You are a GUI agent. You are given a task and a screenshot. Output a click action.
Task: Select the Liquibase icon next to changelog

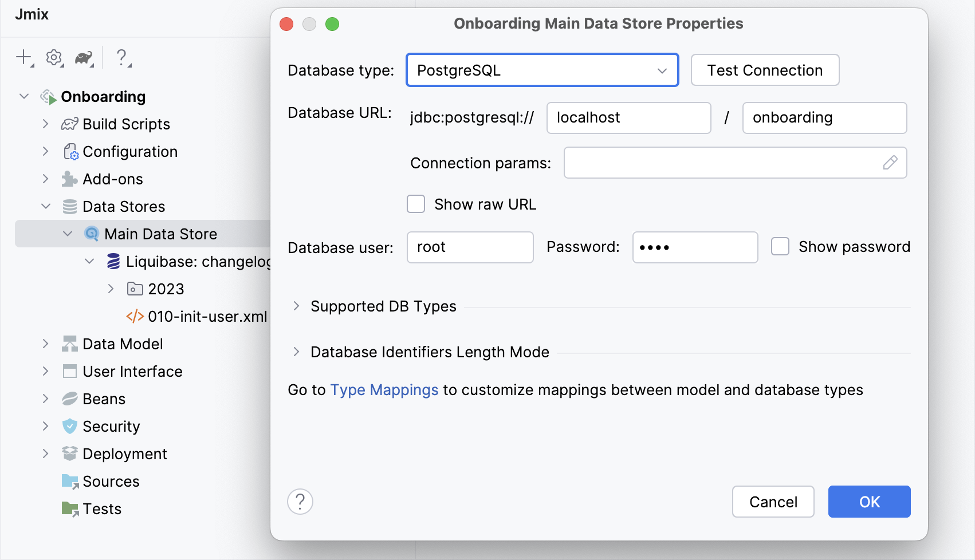[x=112, y=261]
